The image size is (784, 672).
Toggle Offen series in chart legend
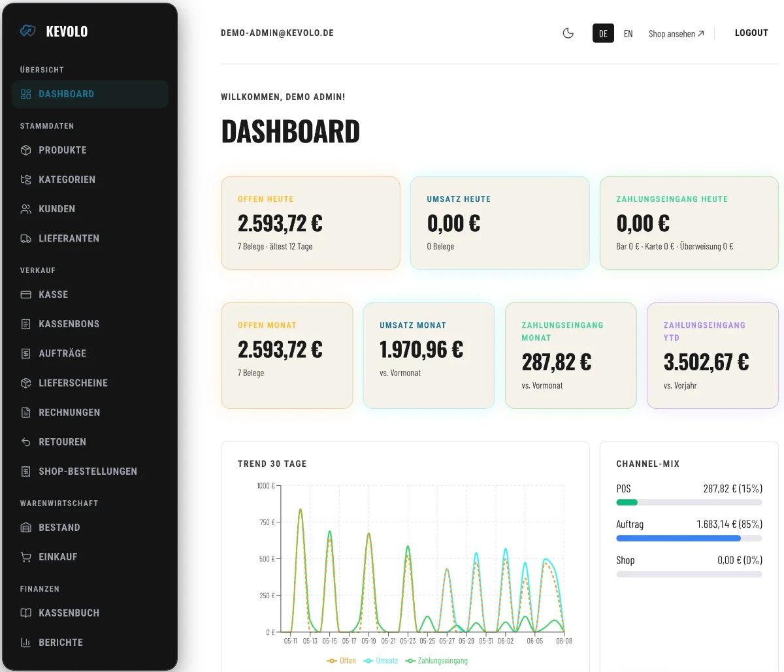click(342, 661)
